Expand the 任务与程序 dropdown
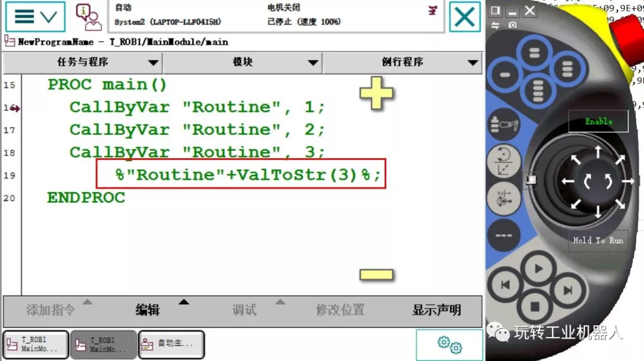 (x=83, y=62)
